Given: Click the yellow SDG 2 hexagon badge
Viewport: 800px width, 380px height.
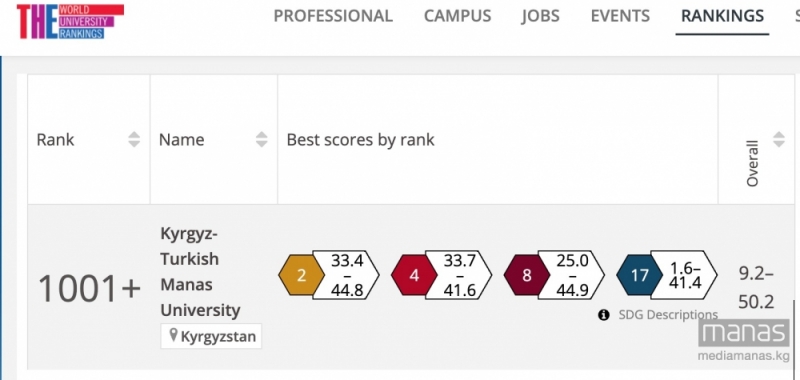Looking at the screenshot, I should click(x=302, y=275).
